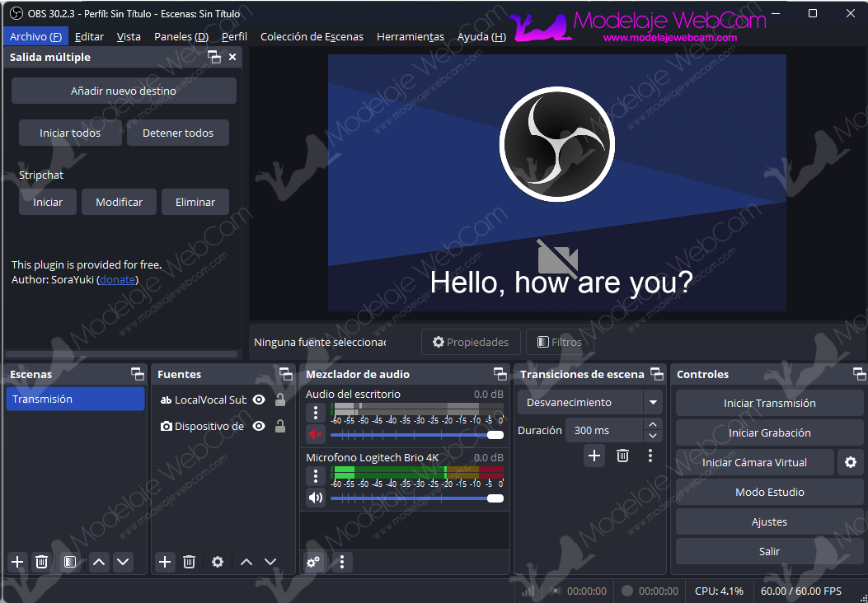This screenshot has height=603, width=868.
Task: Follow the donate link
Action: click(x=117, y=280)
